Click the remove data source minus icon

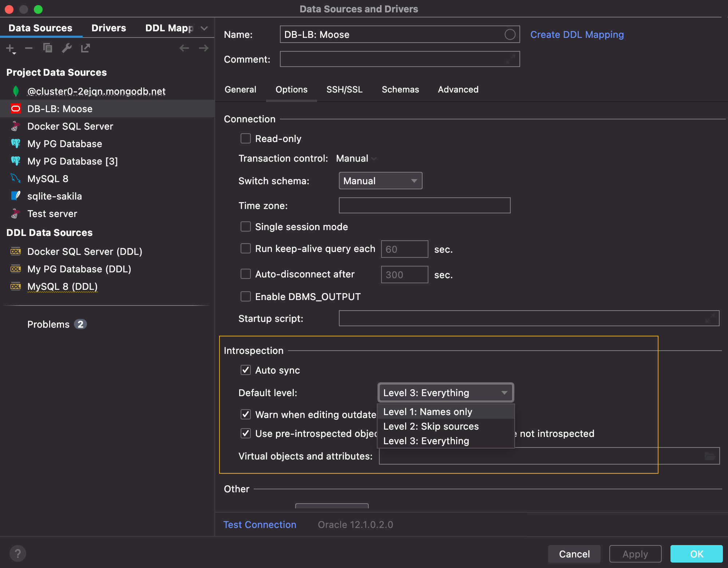(x=29, y=48)
